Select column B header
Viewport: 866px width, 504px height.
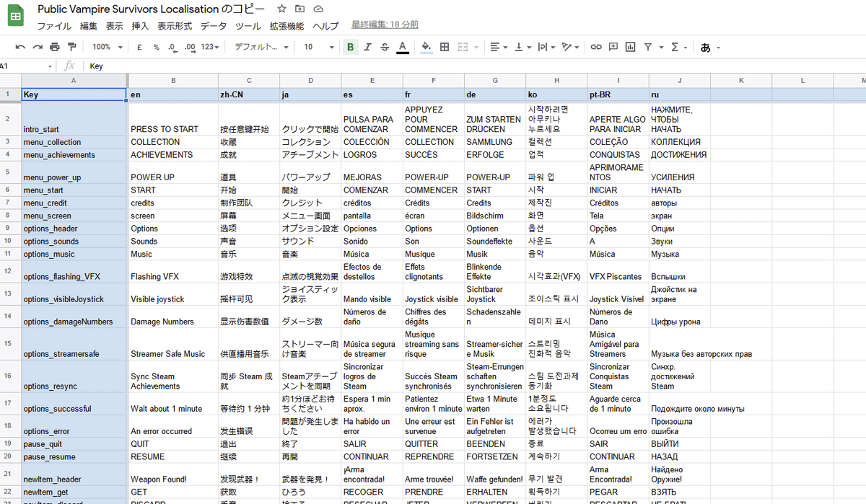pos(173,80)
